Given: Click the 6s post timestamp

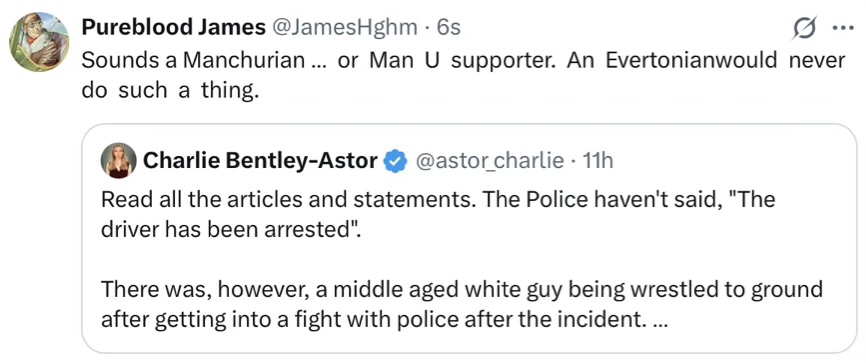Looking at the screenshot, I should pos(448,28).
